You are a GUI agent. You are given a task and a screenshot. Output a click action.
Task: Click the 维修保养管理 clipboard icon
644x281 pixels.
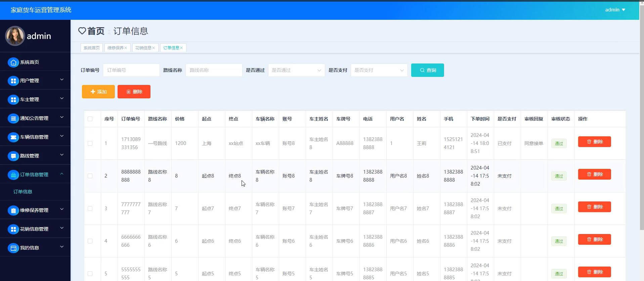coord(13,210)
